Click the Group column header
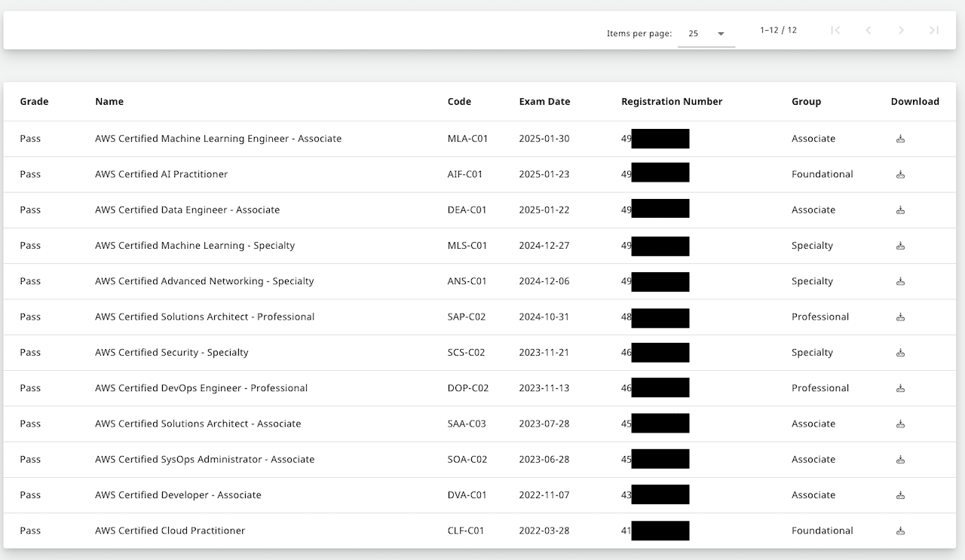The image size is (965, 560). pyautogui.click(x=806, y=102)
